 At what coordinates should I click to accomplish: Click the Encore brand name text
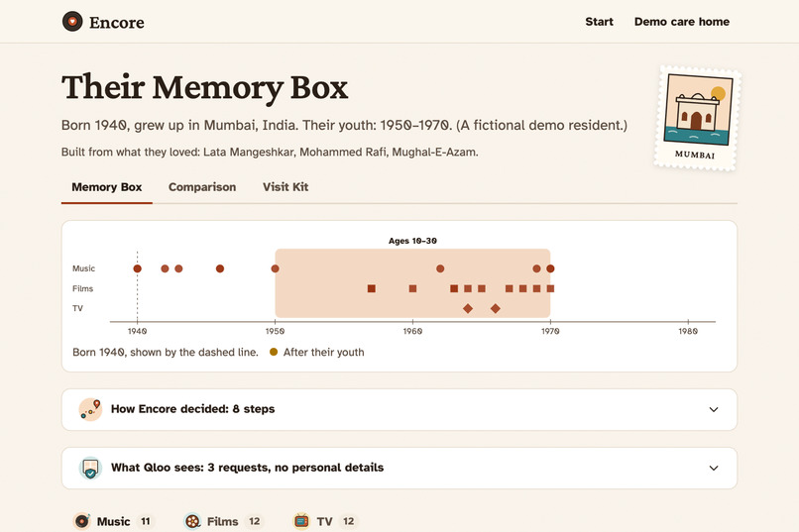[x=117, y=23]
